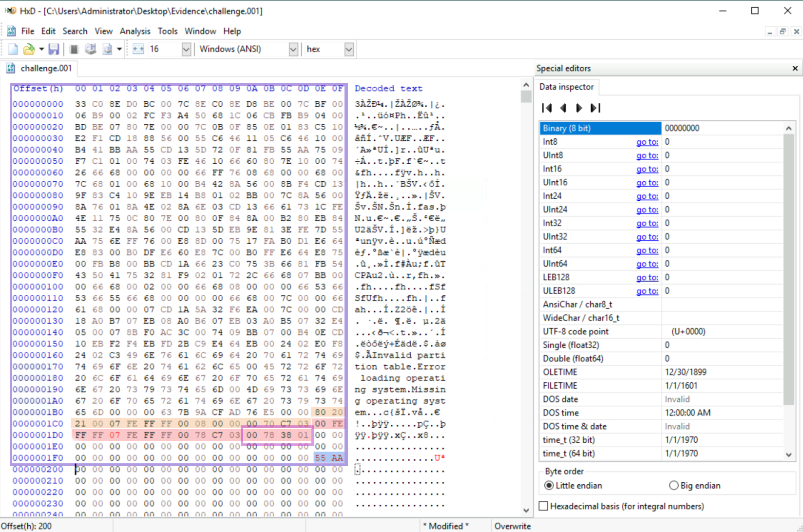This screenshot has width=803, height=532.
Task: Open the Analysis menu
Action: click(135, 31)
